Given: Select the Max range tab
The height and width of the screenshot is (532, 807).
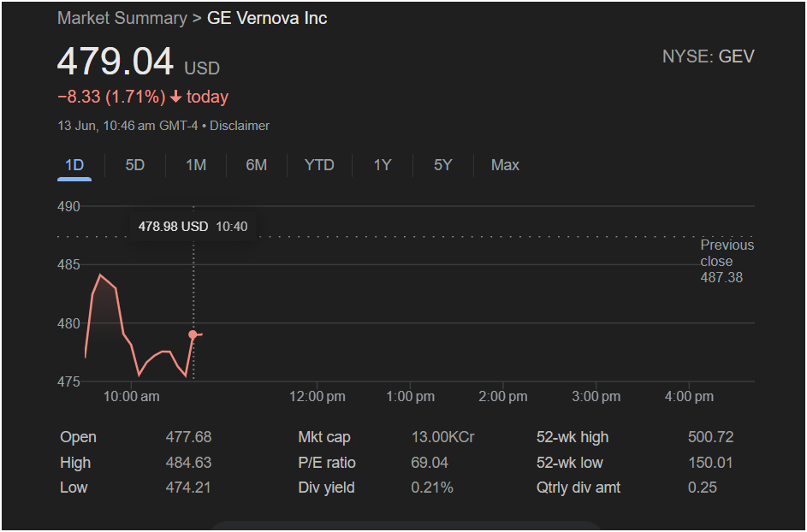Looking at the screenshot, I should click(505, 165).
